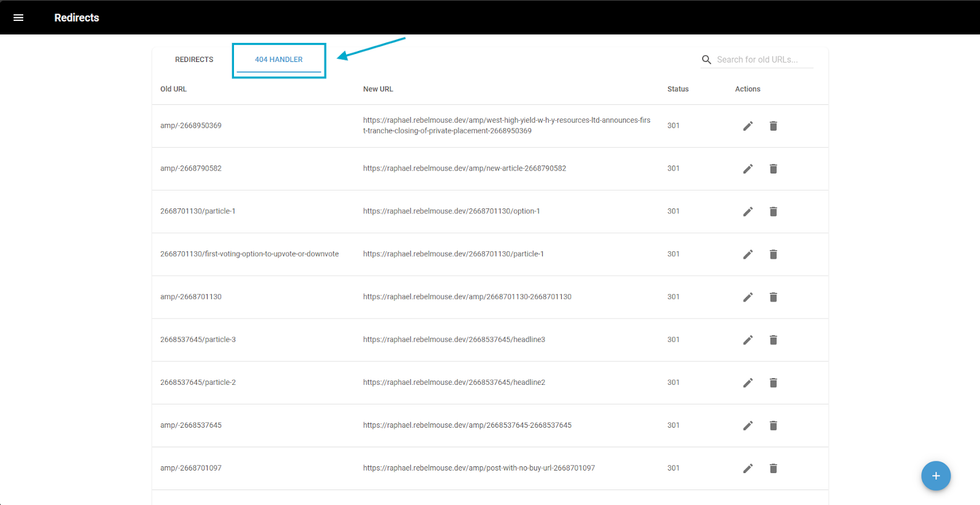The image size is (980, 505).
Task: Delete the 2668701130/particle-1 redirect
Action: (x=773, y=212)
